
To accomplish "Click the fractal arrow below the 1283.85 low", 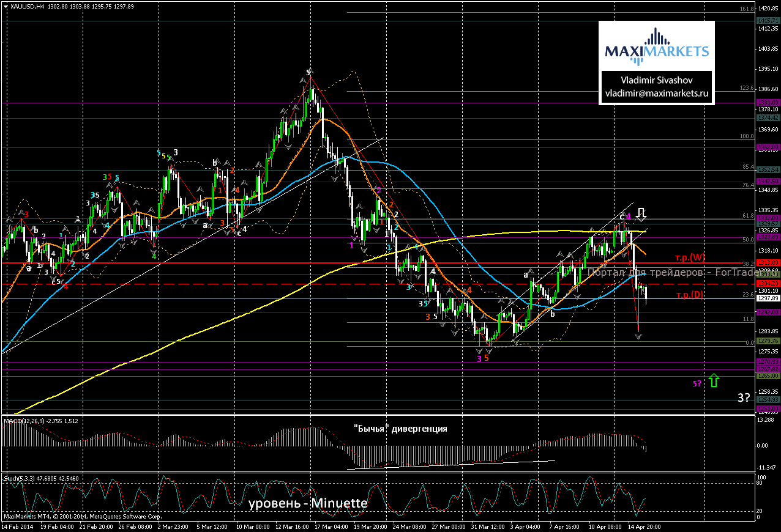I will (638, 337).
